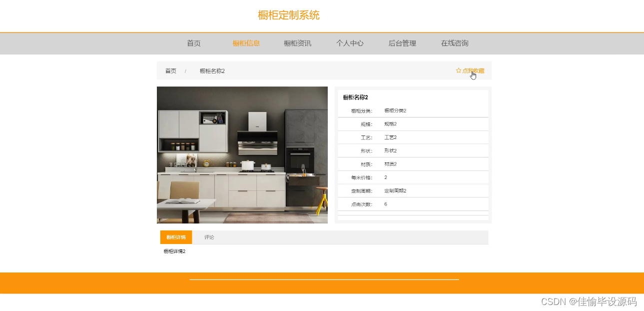644x311 pixels.
Task: Start an 在线咨询 online consultation
Action: (x=454, y=43)
